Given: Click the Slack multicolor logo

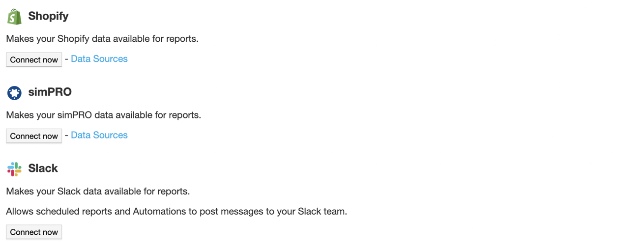Looking at the screenshot, I should tap(14, 169).
